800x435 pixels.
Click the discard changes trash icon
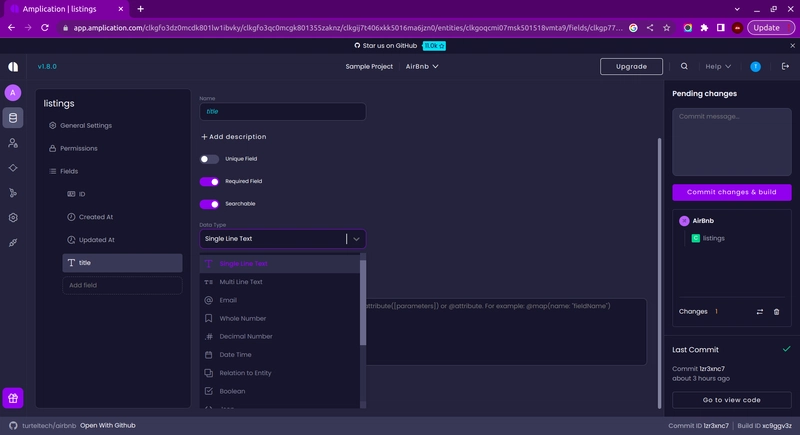click(777, 312)
